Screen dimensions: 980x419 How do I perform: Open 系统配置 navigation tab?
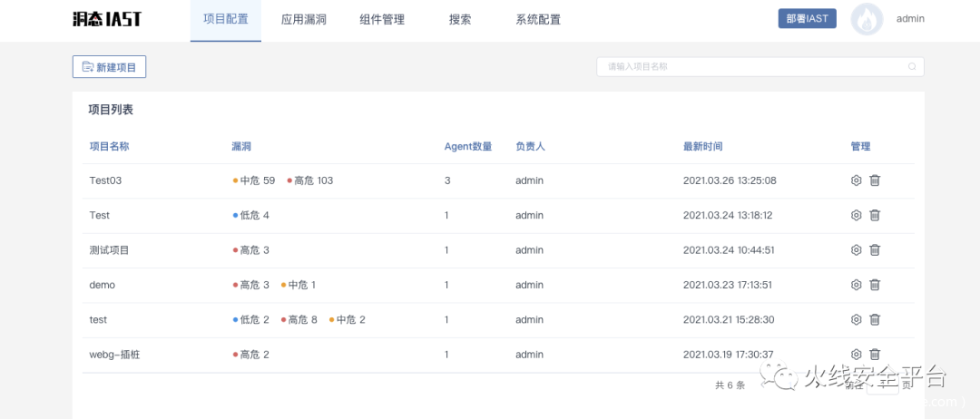(538, 19)
